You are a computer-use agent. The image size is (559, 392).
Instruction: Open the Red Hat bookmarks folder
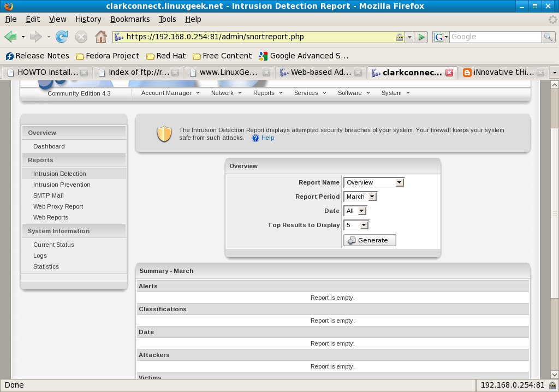click(166, 56)
